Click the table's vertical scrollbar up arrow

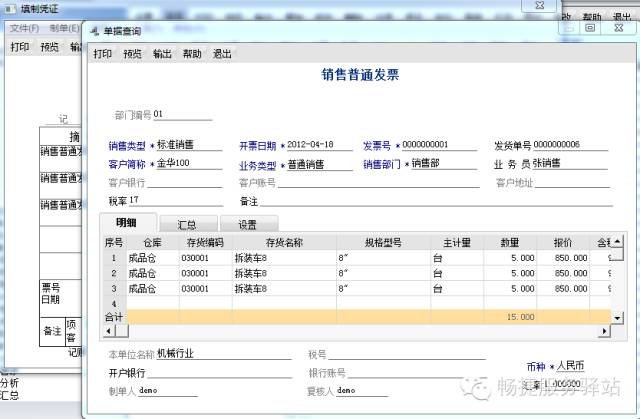click(x=617, y=242)
